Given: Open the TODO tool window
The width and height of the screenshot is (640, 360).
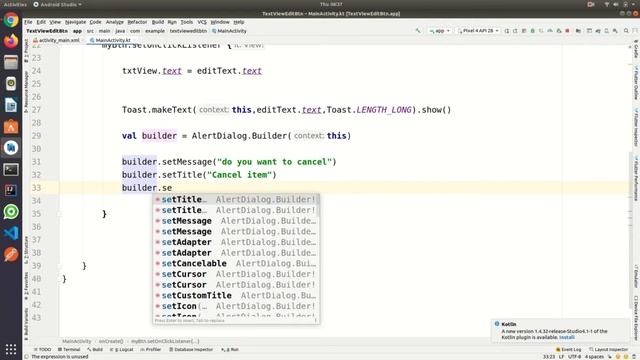Looking at the screenshot, I should 43,350.
